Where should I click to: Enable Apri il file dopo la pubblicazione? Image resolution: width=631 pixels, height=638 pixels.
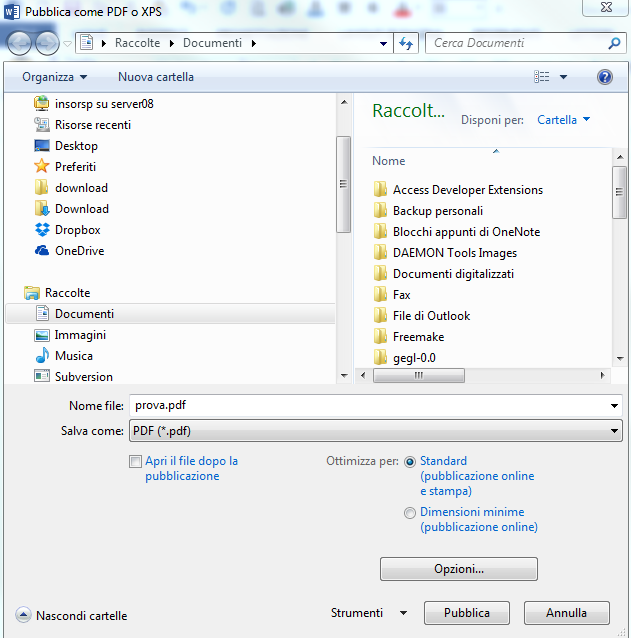135,461
